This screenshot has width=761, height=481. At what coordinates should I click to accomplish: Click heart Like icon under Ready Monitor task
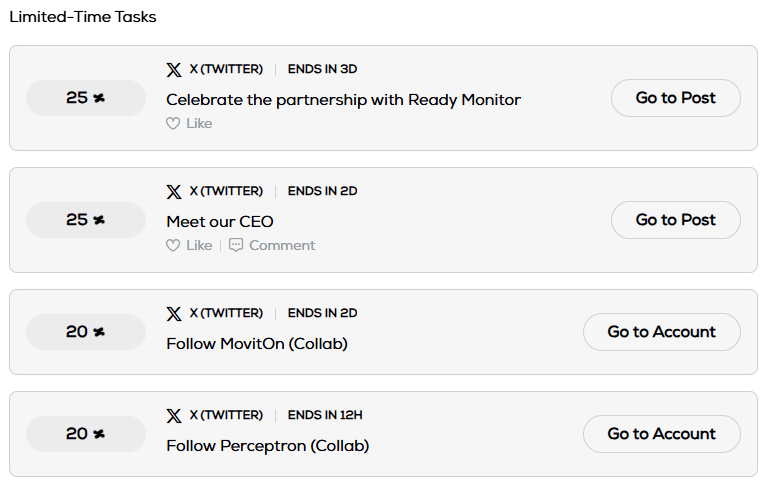tap(173, 124)
